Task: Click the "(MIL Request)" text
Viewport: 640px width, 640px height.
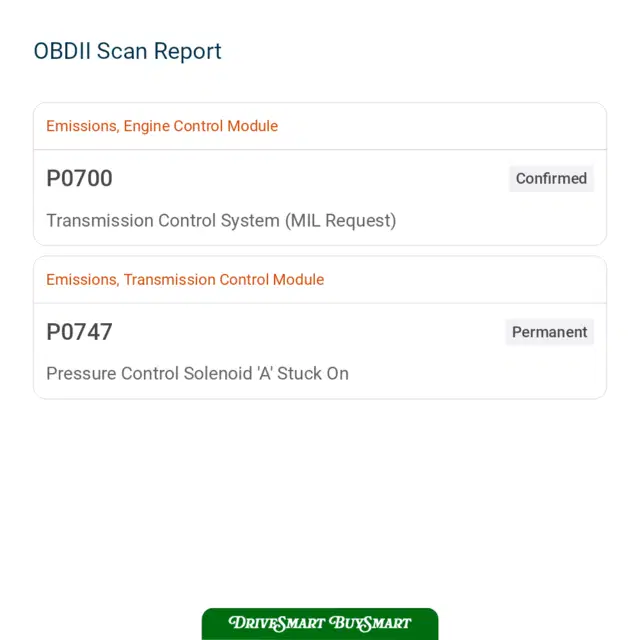Action: [341, 220]
